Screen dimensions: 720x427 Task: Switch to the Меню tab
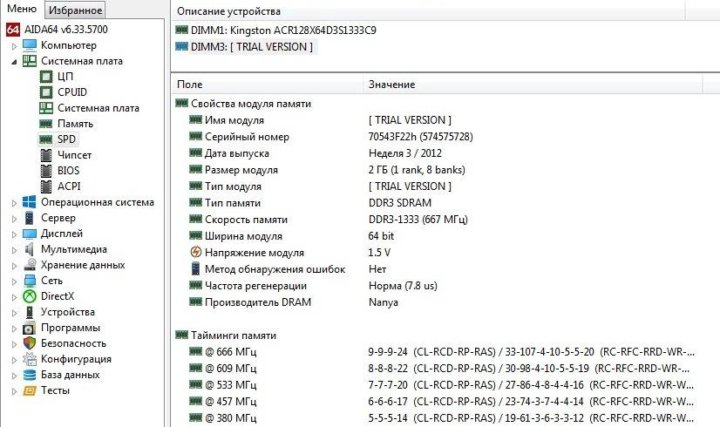point(22,9)
